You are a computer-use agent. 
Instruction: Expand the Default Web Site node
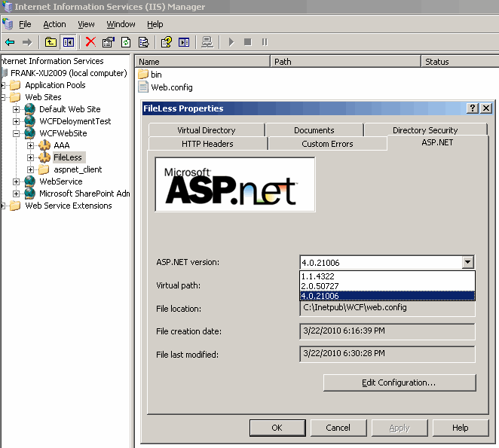(16, 109)
